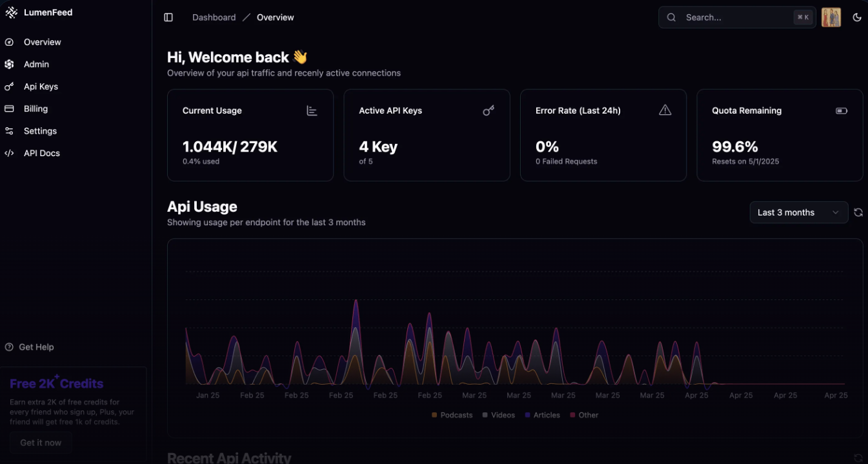Click the 0.4% used text
The height and width of the screenshot is (464, 868).
point(201,161)
